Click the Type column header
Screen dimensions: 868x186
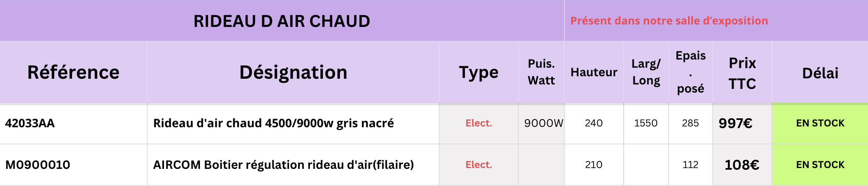click(x=478, y=72)
